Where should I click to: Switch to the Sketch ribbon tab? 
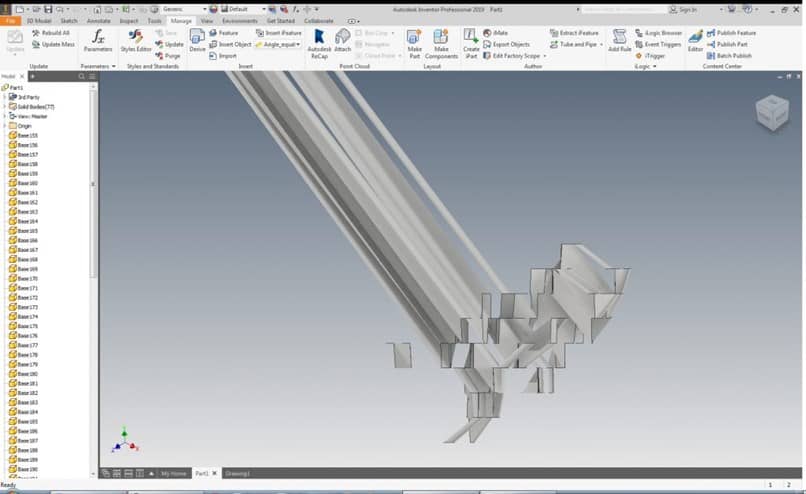(x=68, y=20)
